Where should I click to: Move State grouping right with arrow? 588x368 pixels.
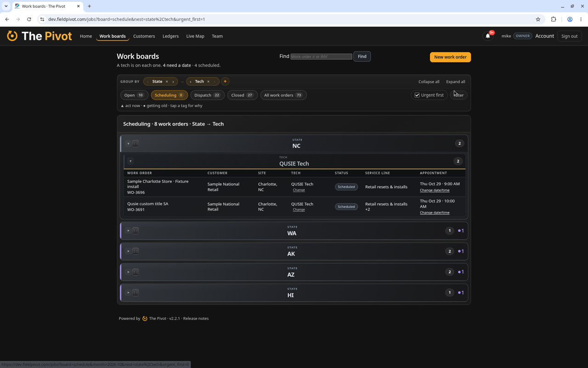[173, 81]
